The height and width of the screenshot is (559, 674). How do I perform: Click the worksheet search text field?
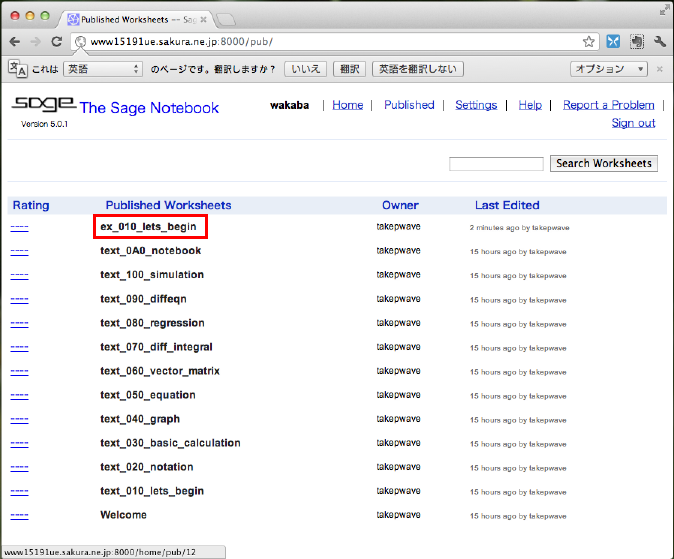tap(496, 164)
